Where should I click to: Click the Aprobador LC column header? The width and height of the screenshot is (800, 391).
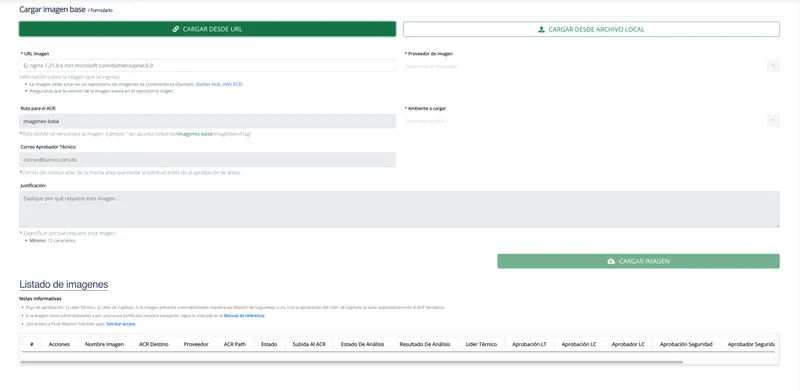(x=628, y=345)
